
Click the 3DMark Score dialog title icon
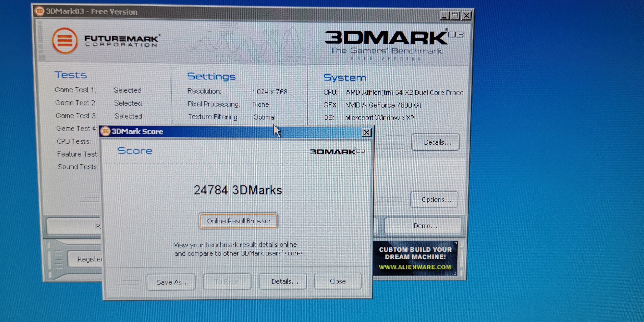pos(105,131)
